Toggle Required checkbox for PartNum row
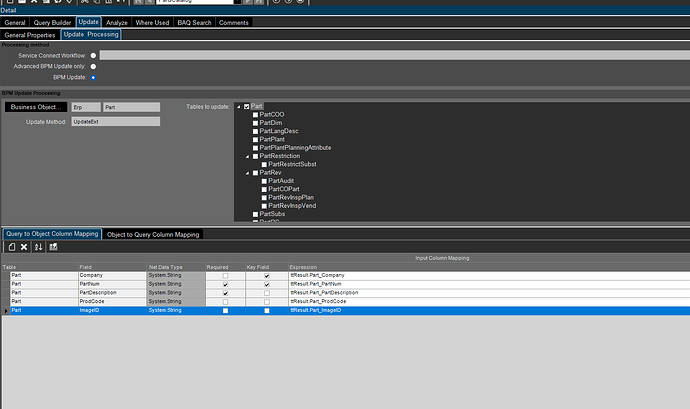 pyautogui.click(x=225, y=284)
